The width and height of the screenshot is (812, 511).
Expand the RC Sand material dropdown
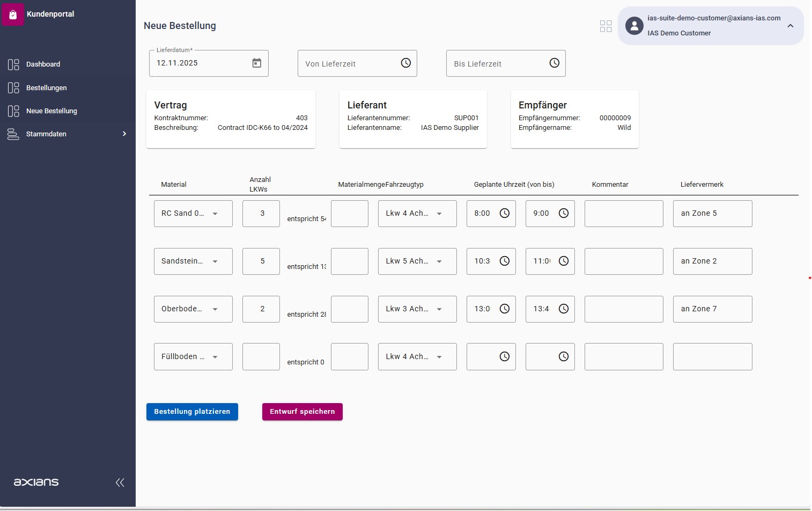coord(215,214)
